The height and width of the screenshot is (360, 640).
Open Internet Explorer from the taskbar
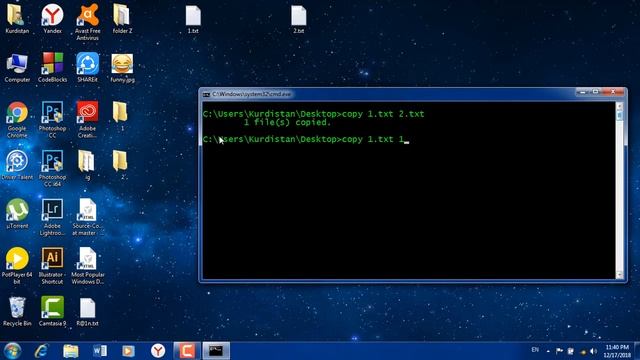[41, 351]
